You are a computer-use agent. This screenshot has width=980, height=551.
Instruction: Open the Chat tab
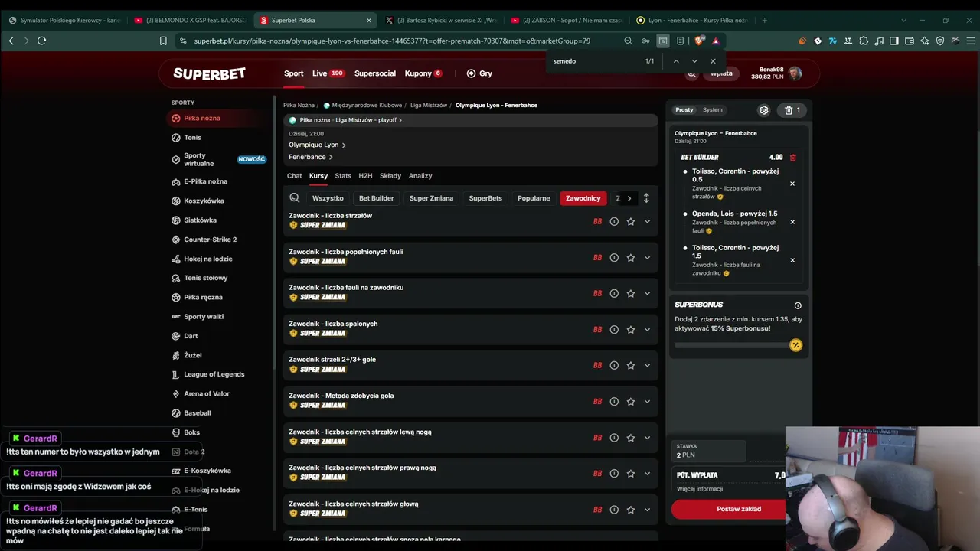(295, 176)
